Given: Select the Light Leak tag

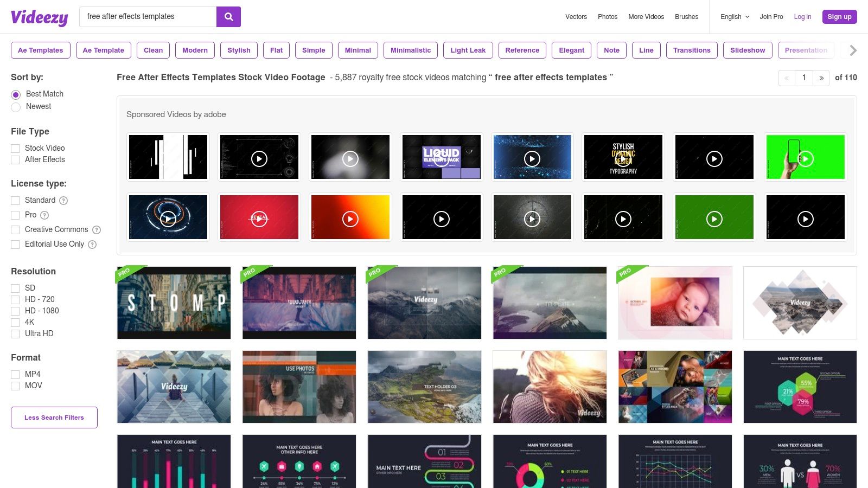Looking at the screenshot, I should pyautogui.click(x=468, y=50).
